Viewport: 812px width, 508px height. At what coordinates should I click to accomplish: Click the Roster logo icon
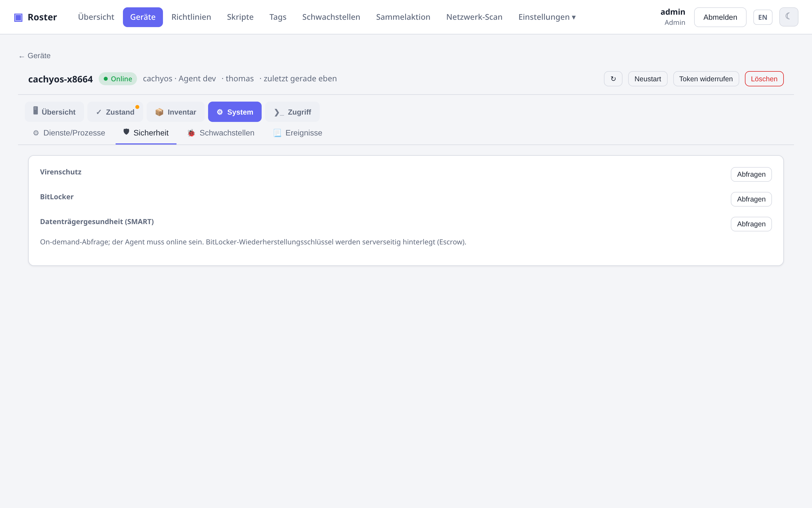(x=18, y=17)
